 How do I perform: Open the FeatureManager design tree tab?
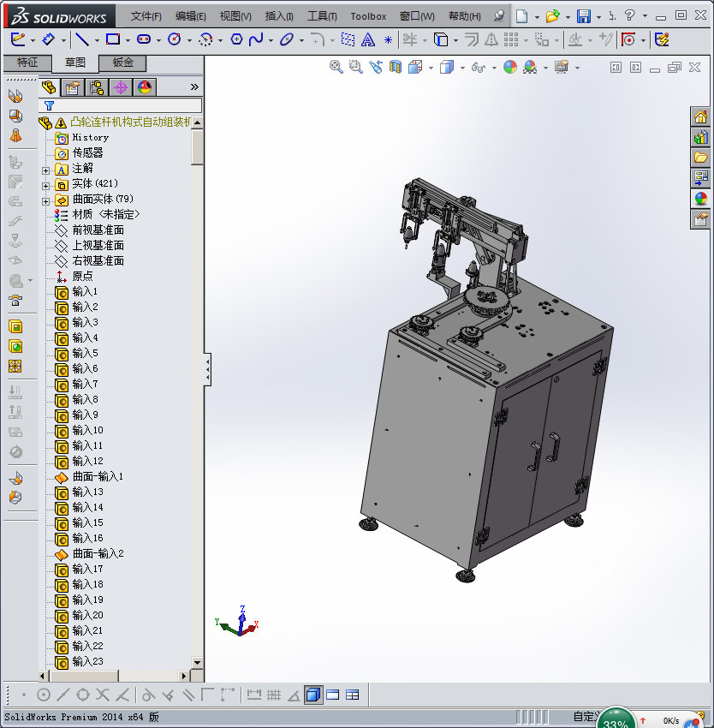[x=49, y=87]
